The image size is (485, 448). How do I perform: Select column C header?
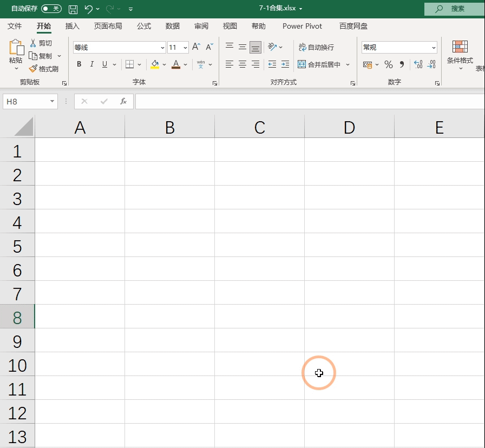[259, 127]
